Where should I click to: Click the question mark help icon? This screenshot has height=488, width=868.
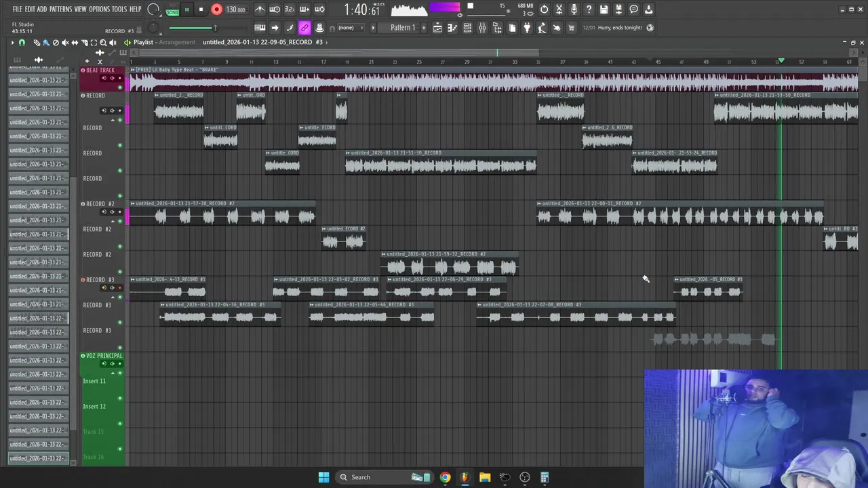(589, 9)
